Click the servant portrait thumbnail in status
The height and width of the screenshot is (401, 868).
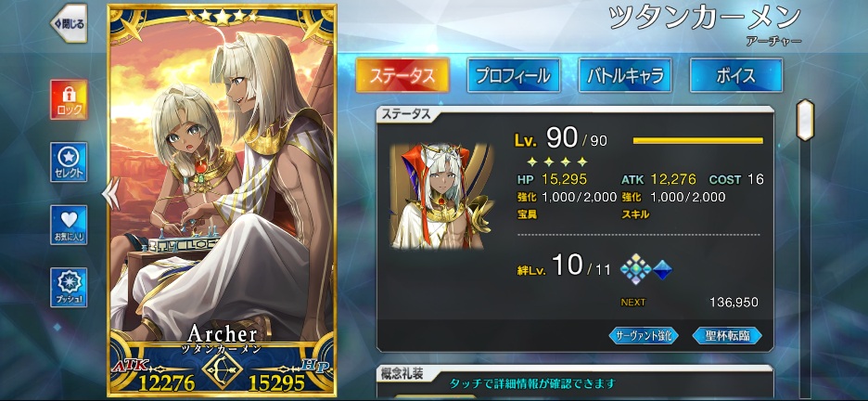tap(441, 196)
